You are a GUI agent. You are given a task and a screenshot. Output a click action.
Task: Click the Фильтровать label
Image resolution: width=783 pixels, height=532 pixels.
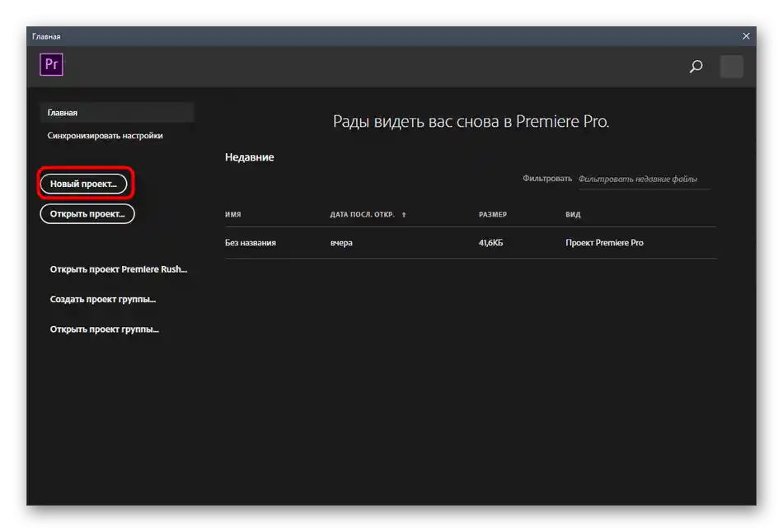click(546, 178)
